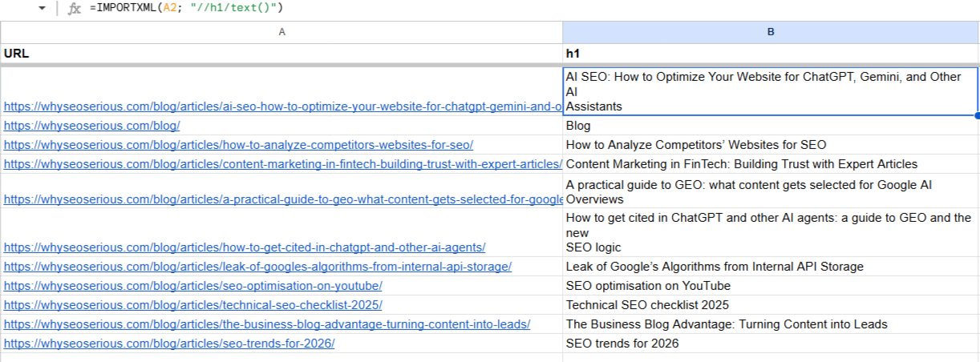Open the seo-trends-for-2026 link
This screenshot has width=980, height=362.
pos(169,344)
